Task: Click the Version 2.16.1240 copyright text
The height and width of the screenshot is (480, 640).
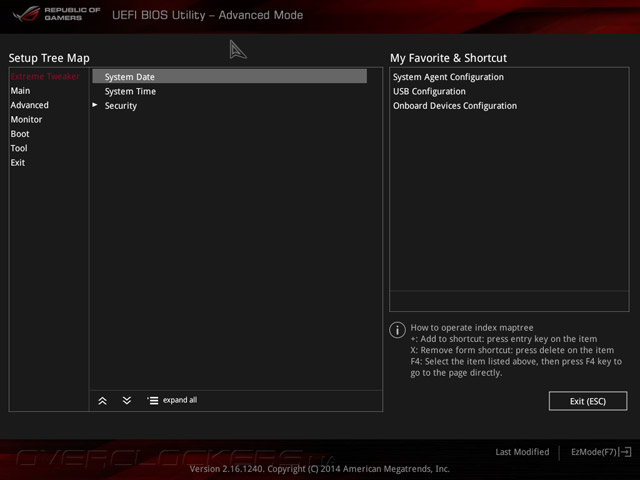Action: click(320, 469)
